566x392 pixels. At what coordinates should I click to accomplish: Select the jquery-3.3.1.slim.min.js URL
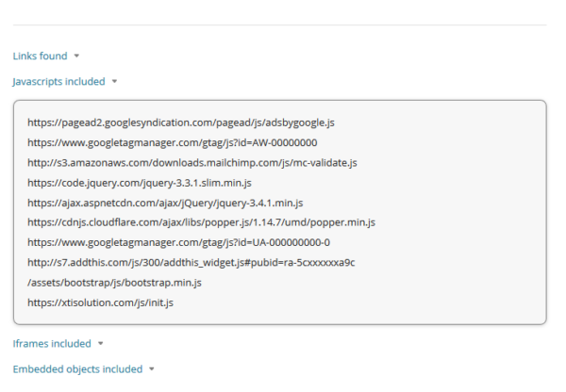140,183
